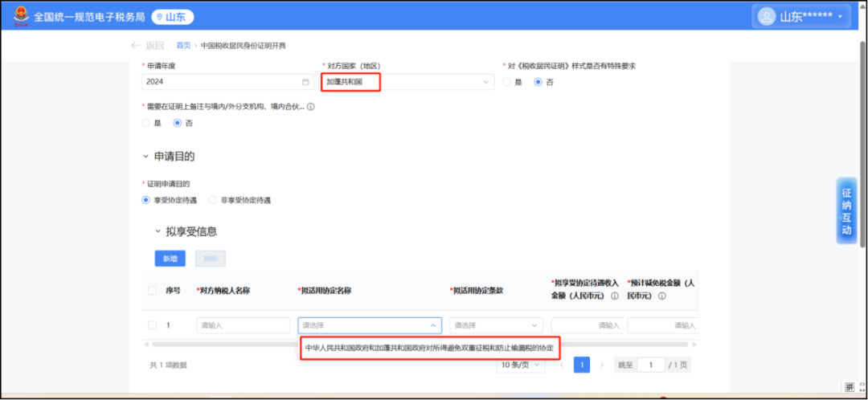Click the 中国税收居民身份证明开具 breadcrumb text
The height and width of the screenshot is (400, 868).
tap(243, 45)
